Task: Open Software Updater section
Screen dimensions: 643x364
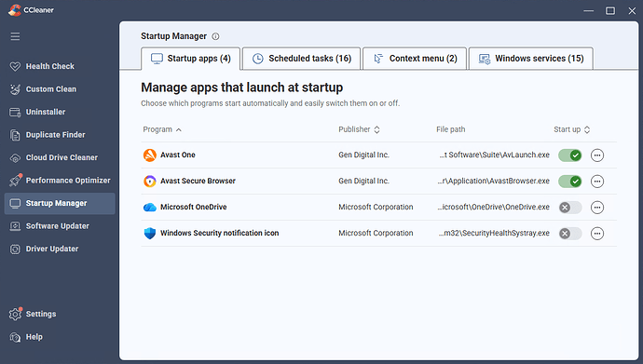Action: tap(58, 226)
